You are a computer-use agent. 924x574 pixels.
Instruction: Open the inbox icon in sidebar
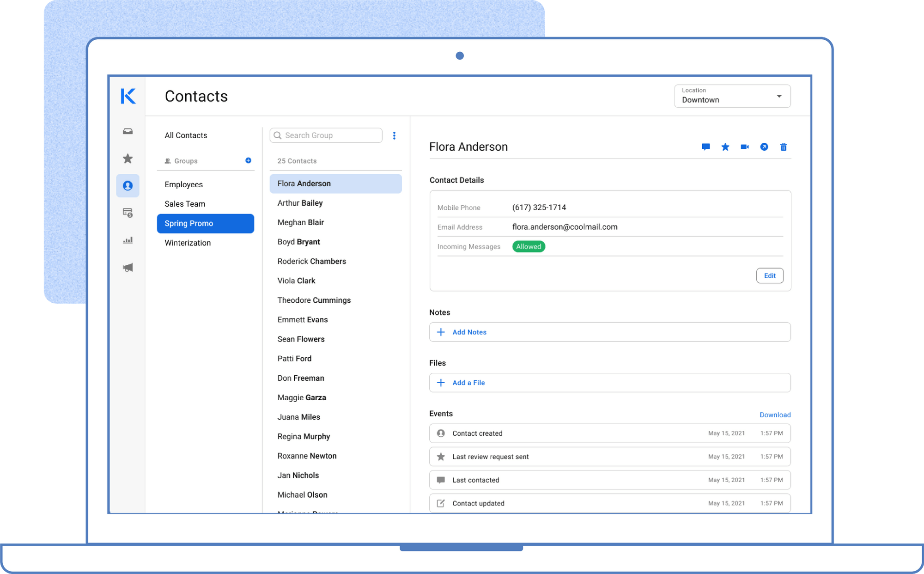pos(128,132)
